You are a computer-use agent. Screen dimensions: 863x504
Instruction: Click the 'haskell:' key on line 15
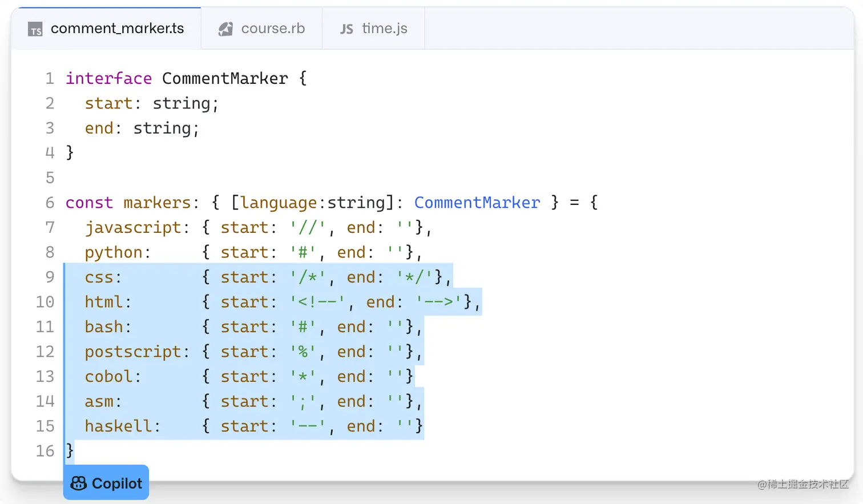tap(123, 426)
